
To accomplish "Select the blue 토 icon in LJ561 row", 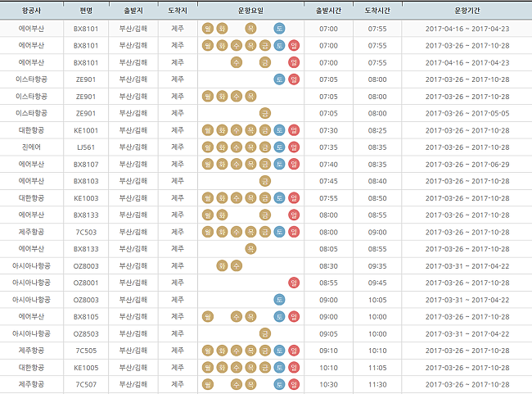I will 279,147.
